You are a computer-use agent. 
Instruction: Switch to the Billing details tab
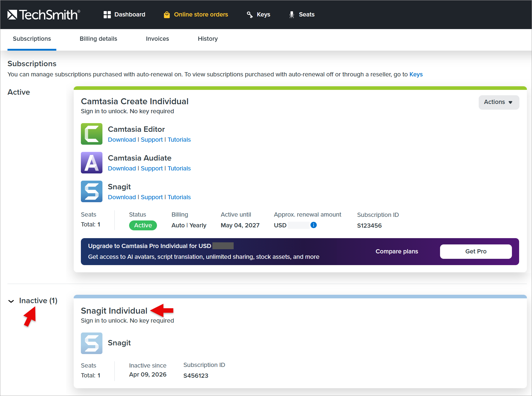pyautogui.click(x=98, y=39)
